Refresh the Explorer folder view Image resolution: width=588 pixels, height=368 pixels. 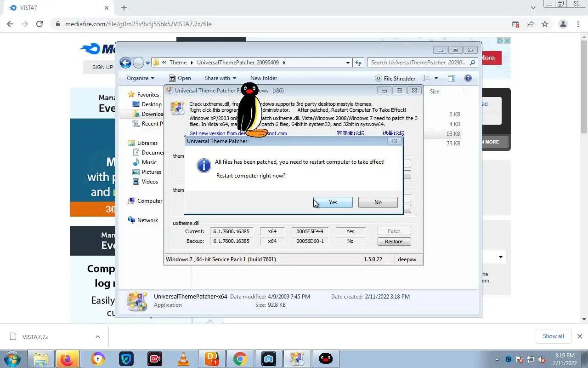(x=358, y=63)
